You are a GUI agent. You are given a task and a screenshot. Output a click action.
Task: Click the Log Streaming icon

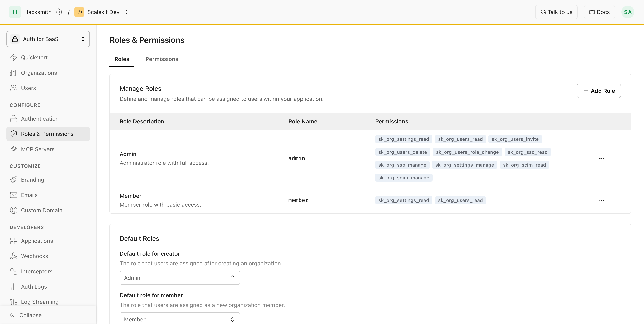[x=13, y=302]
